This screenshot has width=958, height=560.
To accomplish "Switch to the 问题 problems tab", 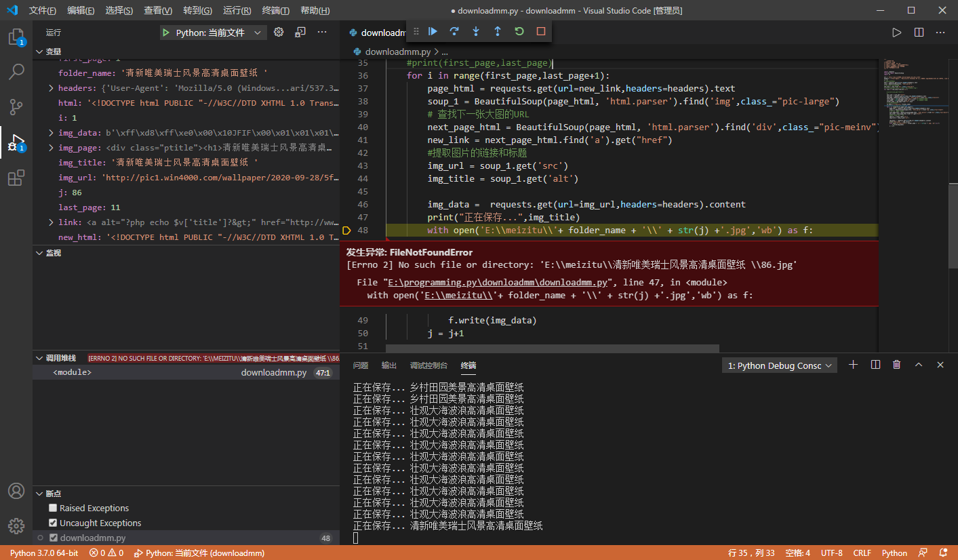I will click(361, 365).
